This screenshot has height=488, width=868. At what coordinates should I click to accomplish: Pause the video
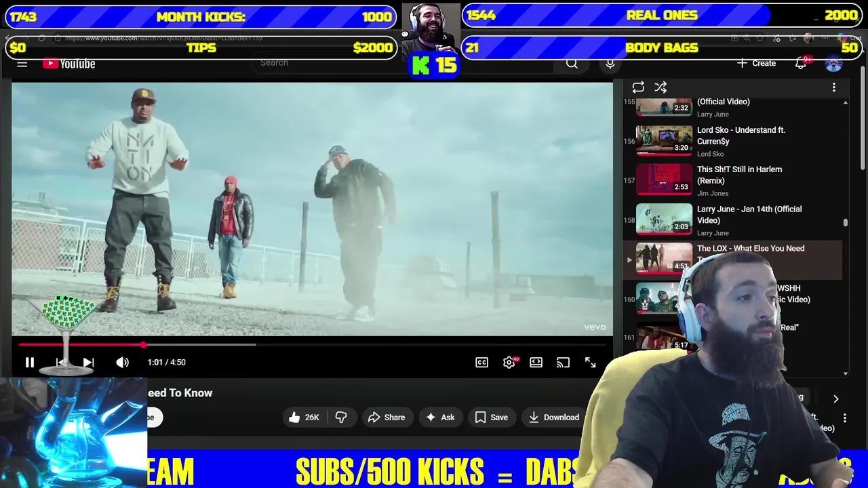(x=30, y=363)
